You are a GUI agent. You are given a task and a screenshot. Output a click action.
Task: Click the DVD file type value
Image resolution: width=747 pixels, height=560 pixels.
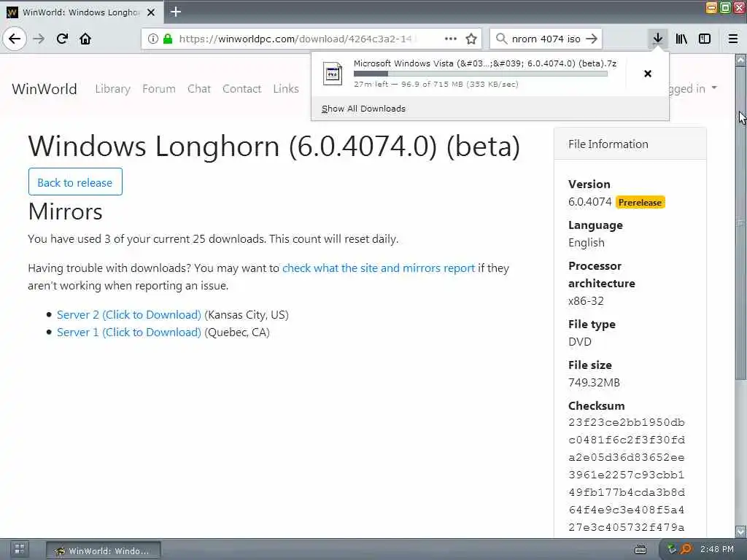click(x=579, y=342)
